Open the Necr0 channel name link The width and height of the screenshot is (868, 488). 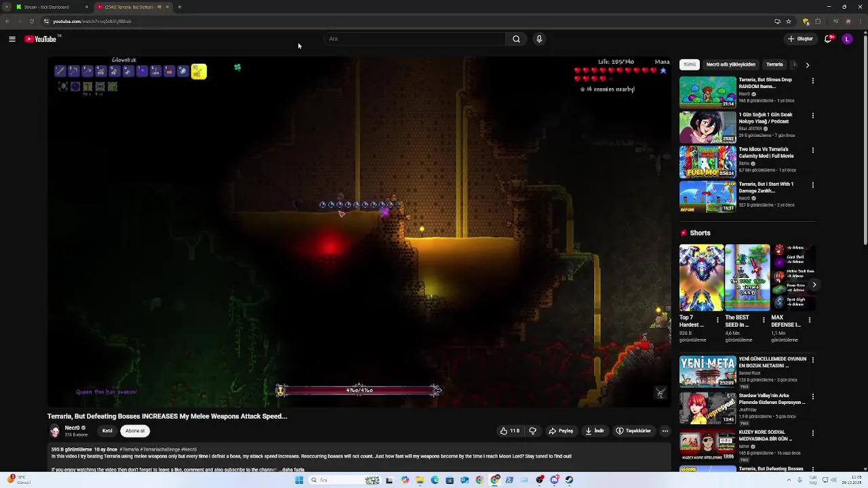pyautogui.click(x=72, y=428)
